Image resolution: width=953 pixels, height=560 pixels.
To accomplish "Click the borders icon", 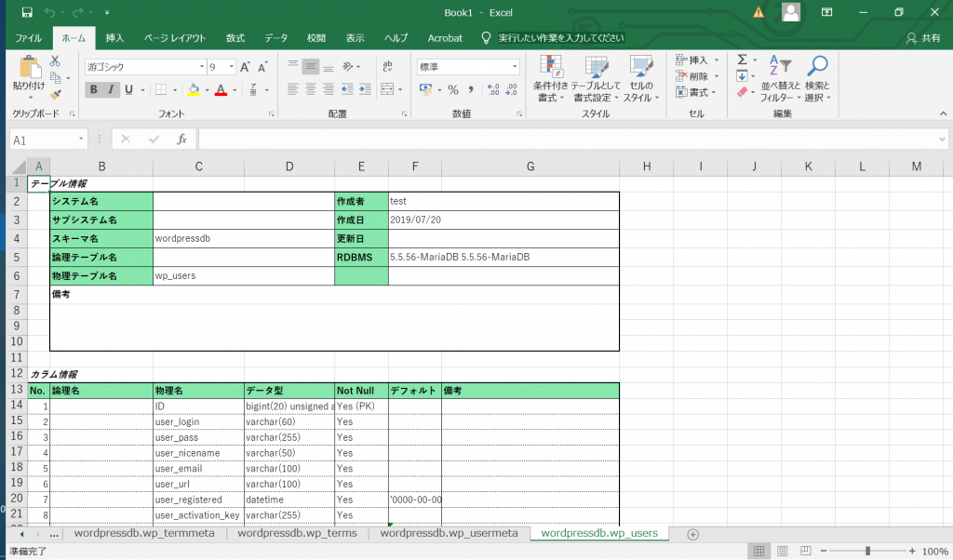I will click(x=161, y=90).
